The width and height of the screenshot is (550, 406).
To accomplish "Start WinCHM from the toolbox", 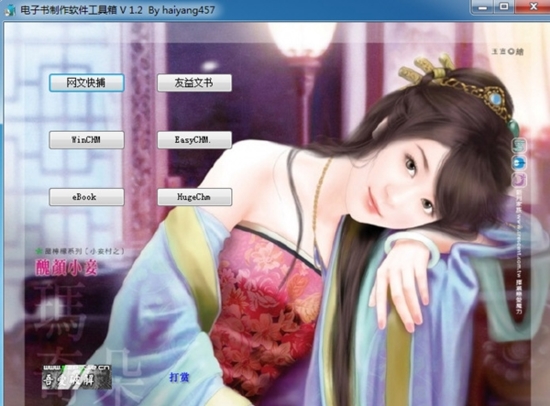I will pyautogui.click(x=87, y=140).
